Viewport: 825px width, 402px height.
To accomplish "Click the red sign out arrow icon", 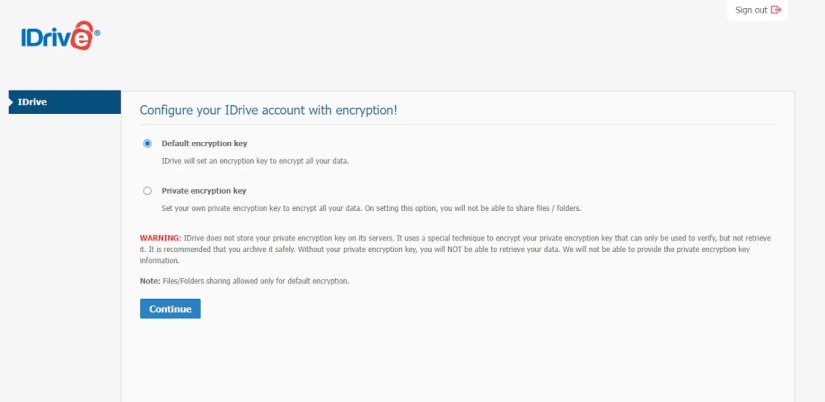I will pyautogui.click(x=776, y=10).
